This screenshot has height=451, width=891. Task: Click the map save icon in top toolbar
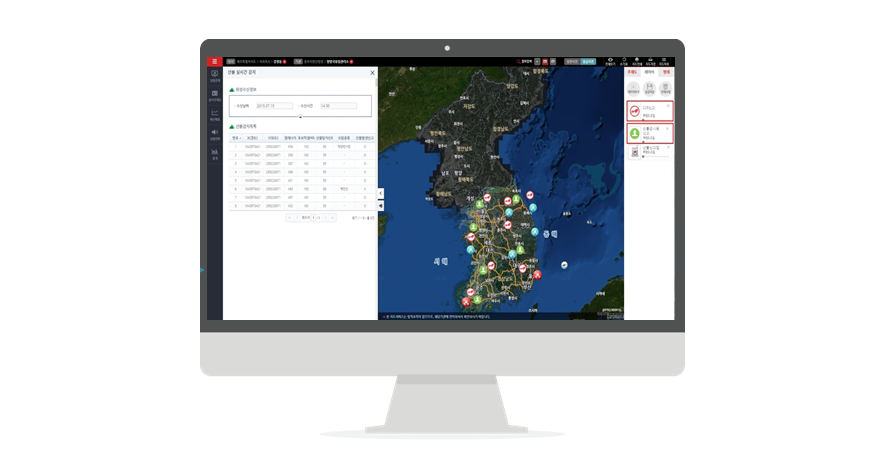point(650,61)
